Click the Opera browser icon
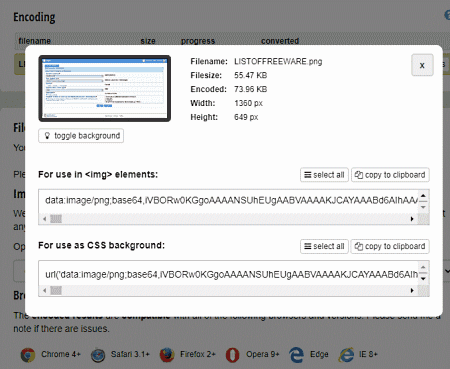 pos(232,355)
